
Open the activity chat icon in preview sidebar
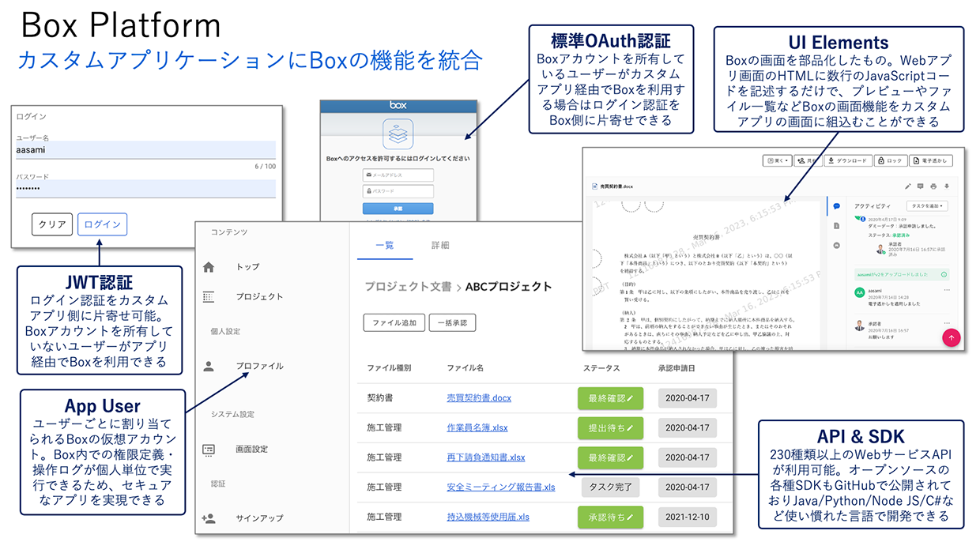pos(837,206)
